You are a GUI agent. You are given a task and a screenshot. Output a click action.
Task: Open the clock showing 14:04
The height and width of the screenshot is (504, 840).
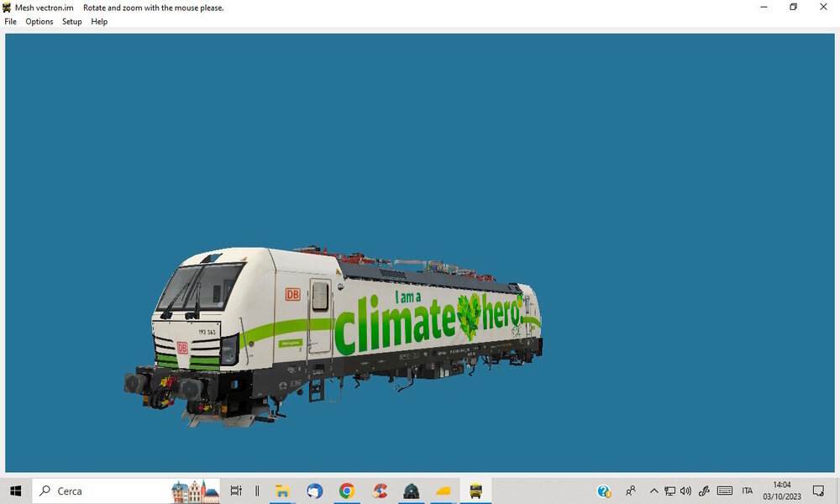[x=781, y=491]
